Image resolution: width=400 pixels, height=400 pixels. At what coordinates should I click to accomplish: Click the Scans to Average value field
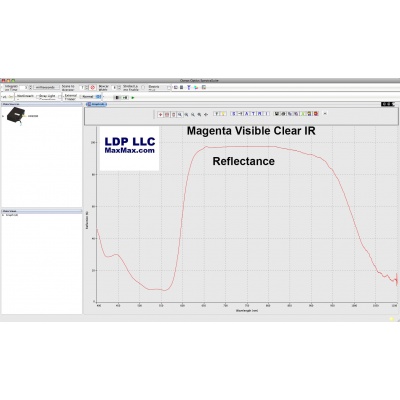coord(82,87)
